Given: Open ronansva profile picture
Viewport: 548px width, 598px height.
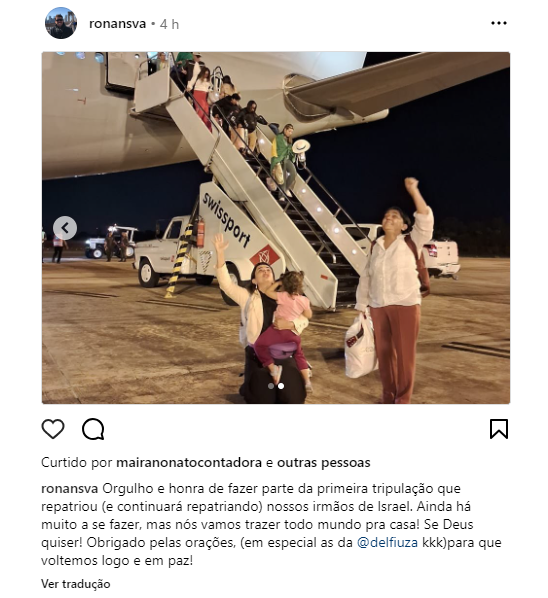Looking at the screenshot, I should pos(61,23).
